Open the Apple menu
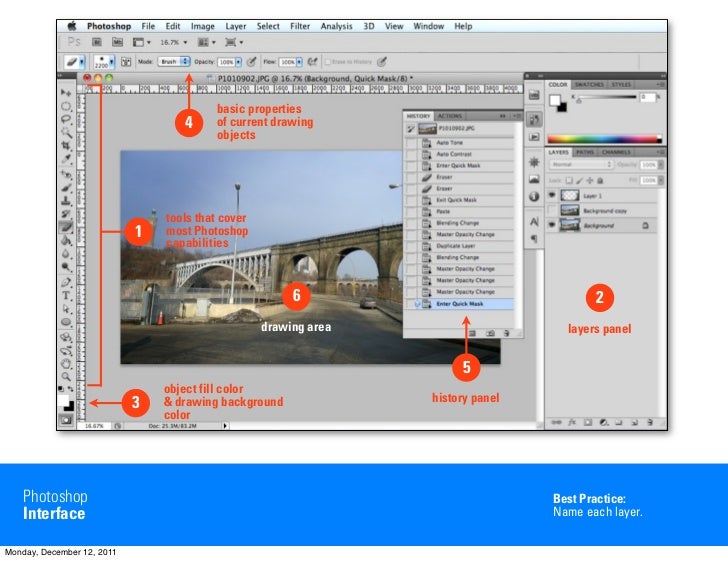 point(72,26)
